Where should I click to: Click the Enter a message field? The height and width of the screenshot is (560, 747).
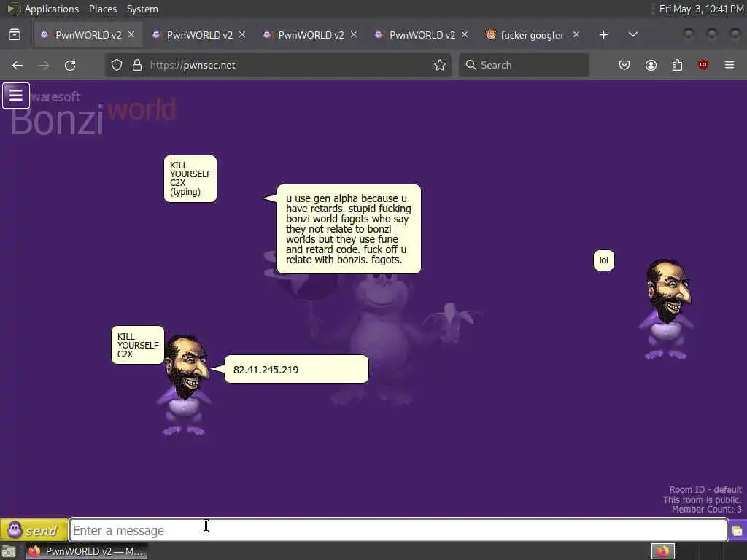click(x=399, y=530)
